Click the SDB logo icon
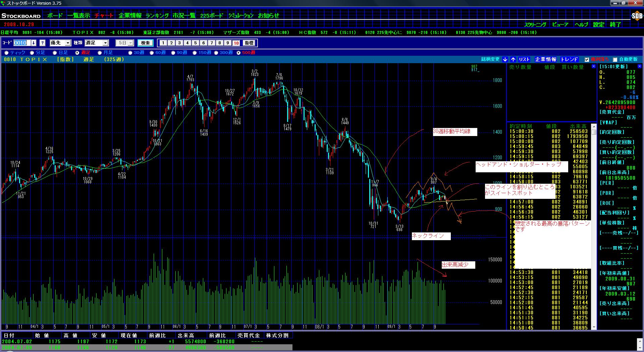This screenshot has width=644, height=352. tap(636, 16)
